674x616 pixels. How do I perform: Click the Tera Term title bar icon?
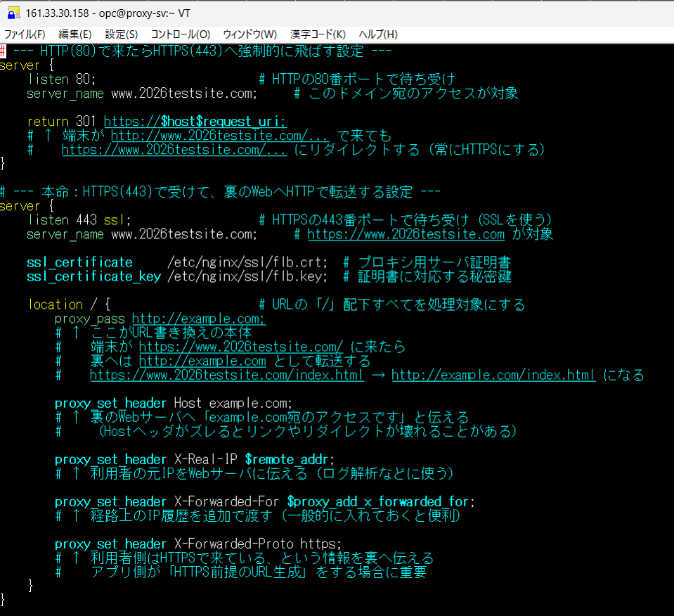[13, 14]
